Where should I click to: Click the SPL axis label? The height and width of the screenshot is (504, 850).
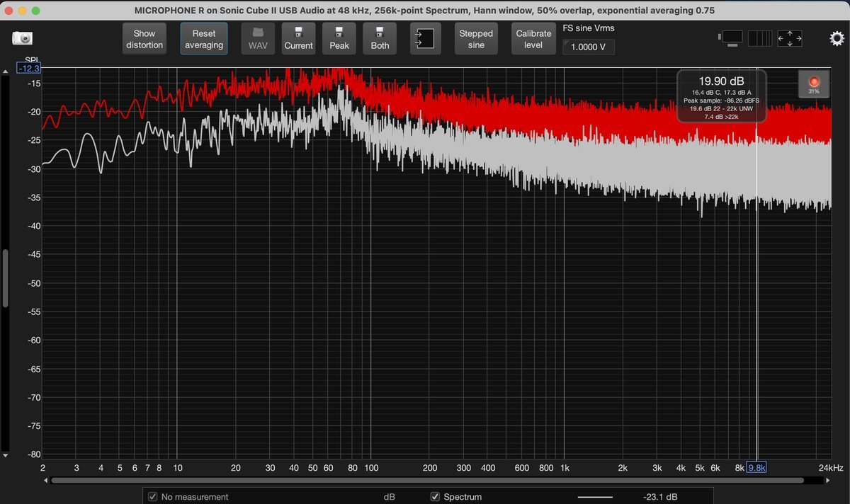pos(32,60)
